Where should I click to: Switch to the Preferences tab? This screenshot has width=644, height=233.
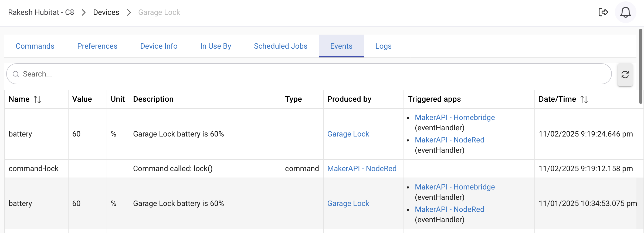[x=97, y=46]
